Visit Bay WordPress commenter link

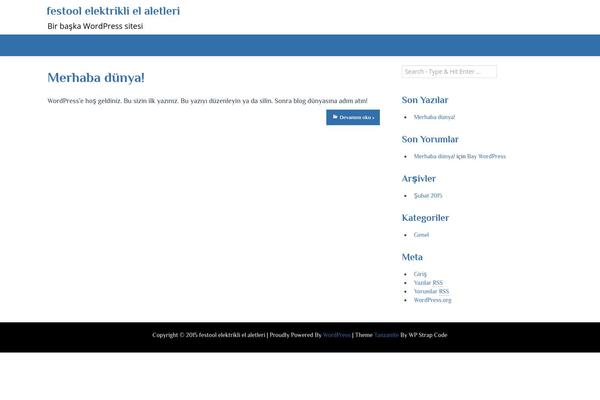point(486,156)
